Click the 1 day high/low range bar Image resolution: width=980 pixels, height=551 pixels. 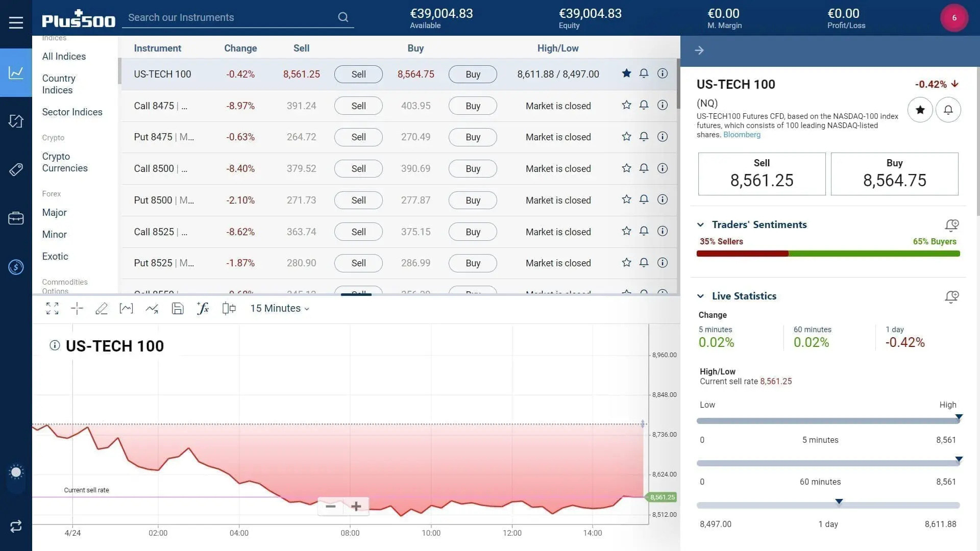pyautogui.click(x=828, y=505)
